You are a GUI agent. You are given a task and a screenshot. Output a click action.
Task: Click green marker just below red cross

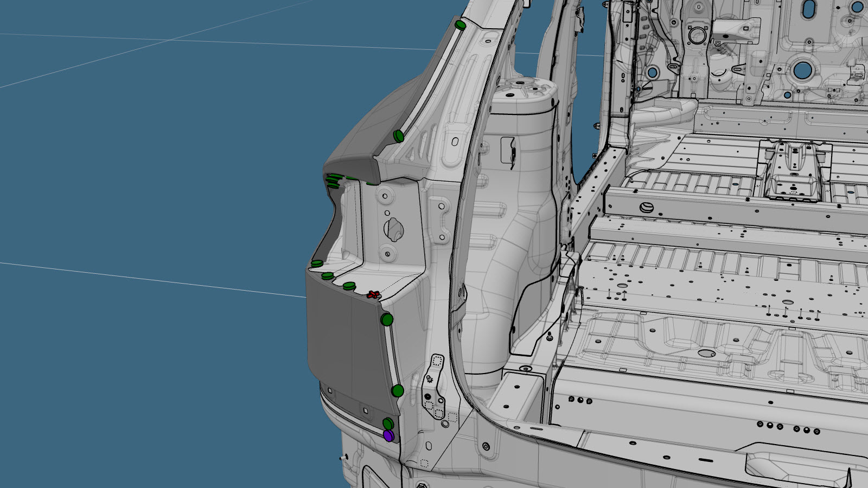coord(387,319)
